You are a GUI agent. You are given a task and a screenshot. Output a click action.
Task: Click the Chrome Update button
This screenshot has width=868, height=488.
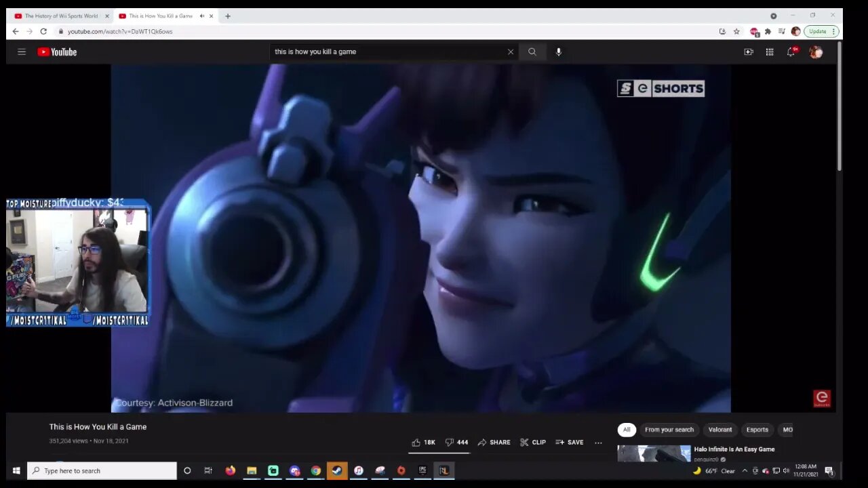pos(818,31)
